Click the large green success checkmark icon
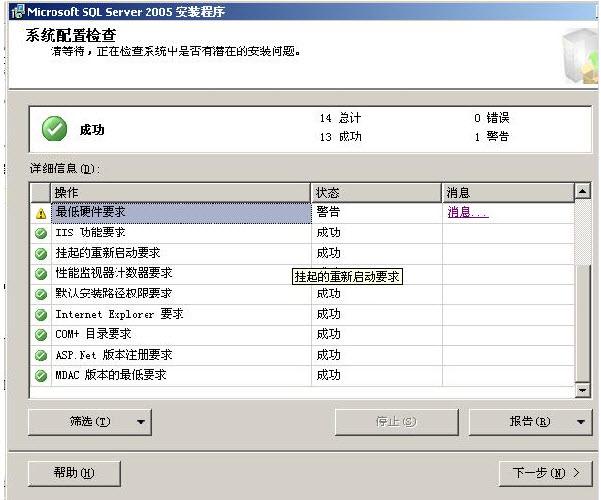This screenshot has height=500, width=601. (54, 129)
